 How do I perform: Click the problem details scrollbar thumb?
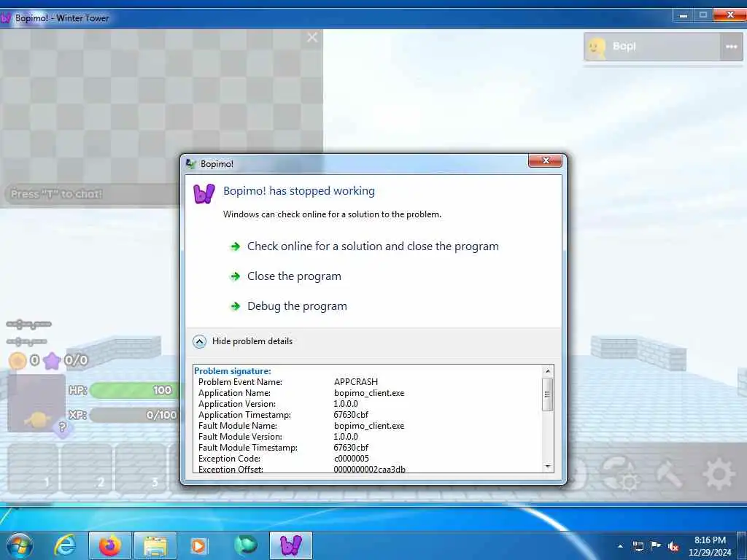click(547, 394)
